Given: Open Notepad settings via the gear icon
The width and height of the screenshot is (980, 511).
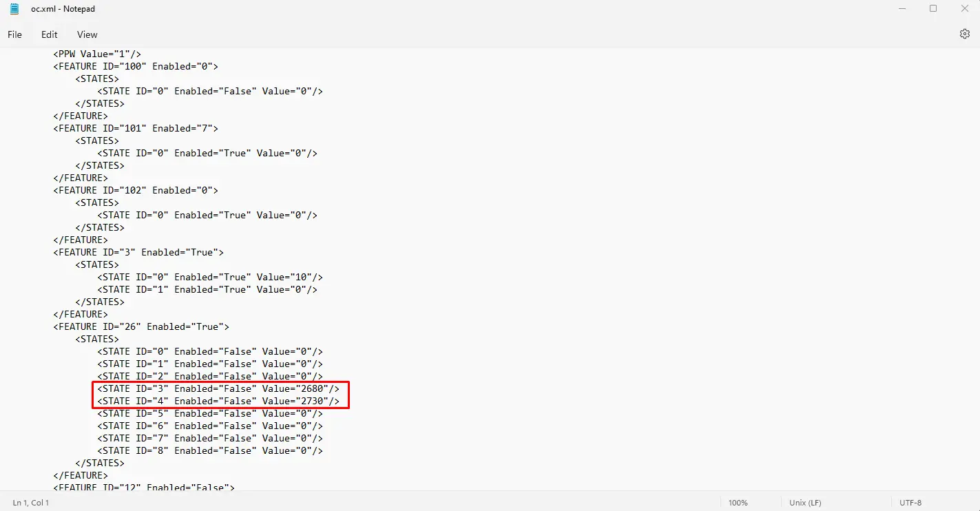Looking at the screenshot, I should (x=964, y=34).
